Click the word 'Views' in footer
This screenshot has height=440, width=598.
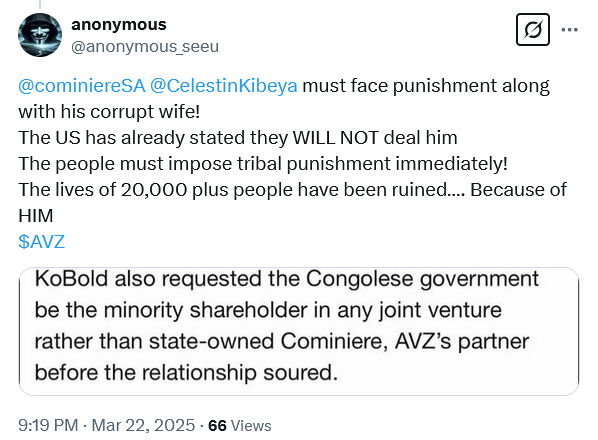point(251,426)
